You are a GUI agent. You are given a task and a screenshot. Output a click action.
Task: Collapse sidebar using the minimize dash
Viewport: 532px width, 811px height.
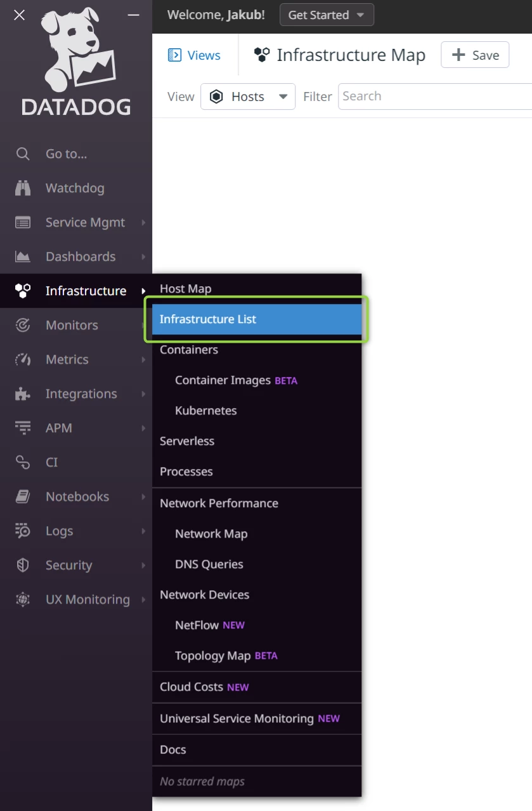[x=133, y=15]
